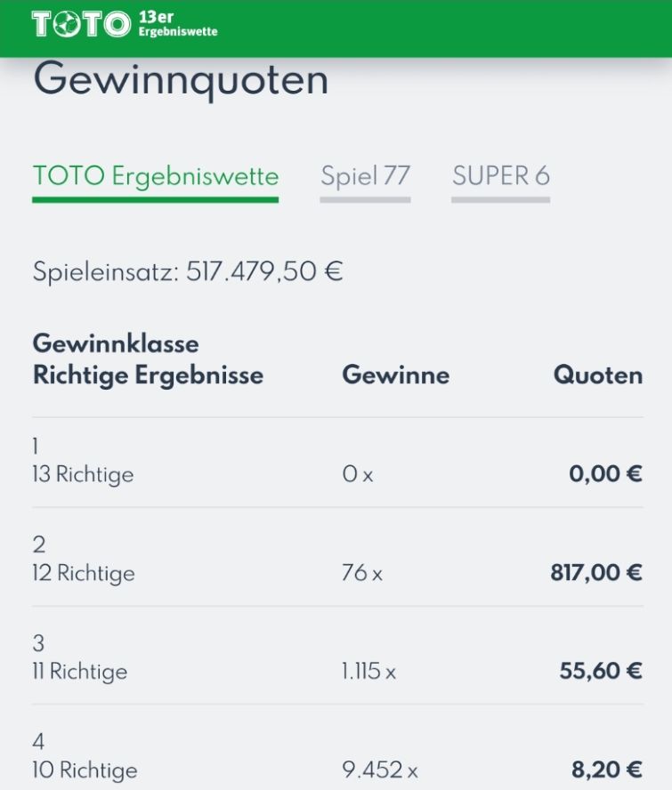Click the 55,60 € quota value
The image size is (672, 790).
(601, 671)
